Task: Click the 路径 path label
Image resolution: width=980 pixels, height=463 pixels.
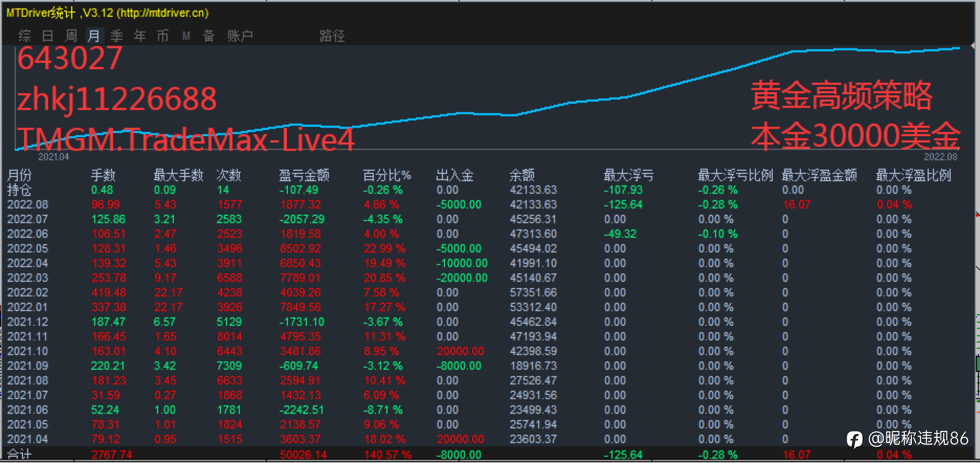Action: pos(332,36)
